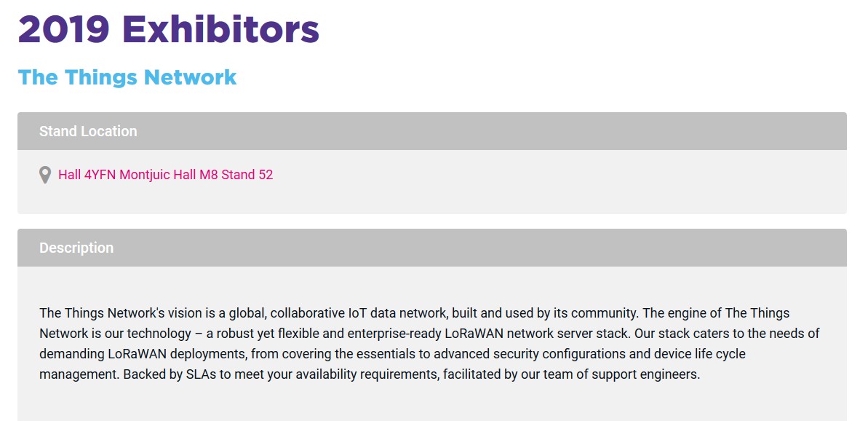Click "Hall M8" in the stand location link
This screenshot has height=421, width=868.
(x=196, y=175)
